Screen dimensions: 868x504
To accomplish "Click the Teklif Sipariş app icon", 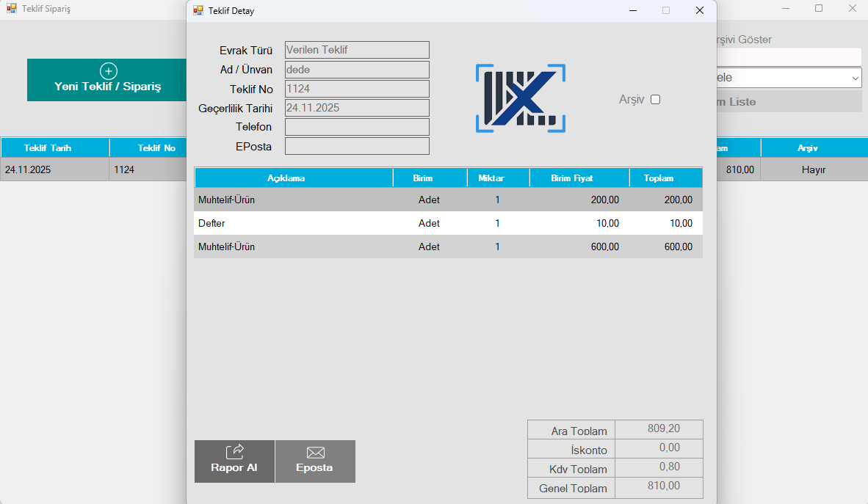I will 12,9.
